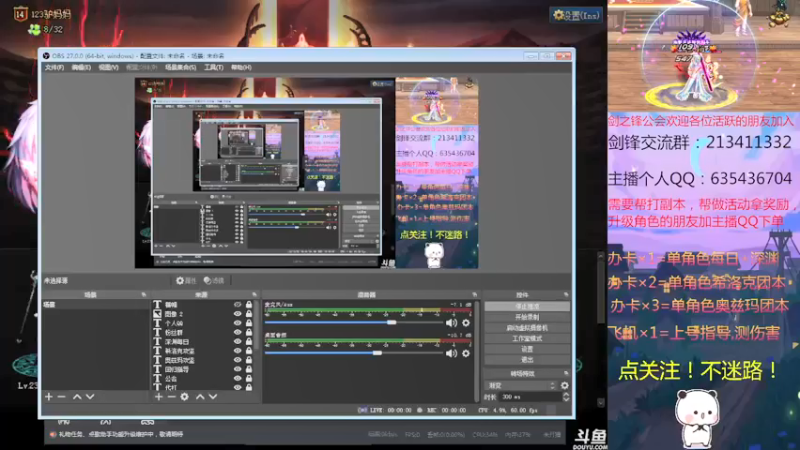Pop out the Scenes dock with its header icon
This screenshot has width=800, height=450.
pyautogui.click(x=143, y=295)
